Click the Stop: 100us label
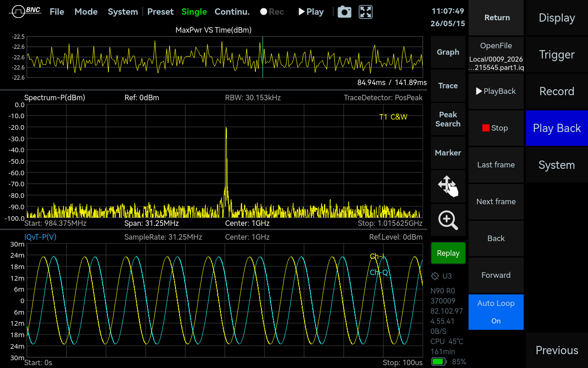This screenshot has height=368, width=588. pyautogui.click(x=403, y=362)
